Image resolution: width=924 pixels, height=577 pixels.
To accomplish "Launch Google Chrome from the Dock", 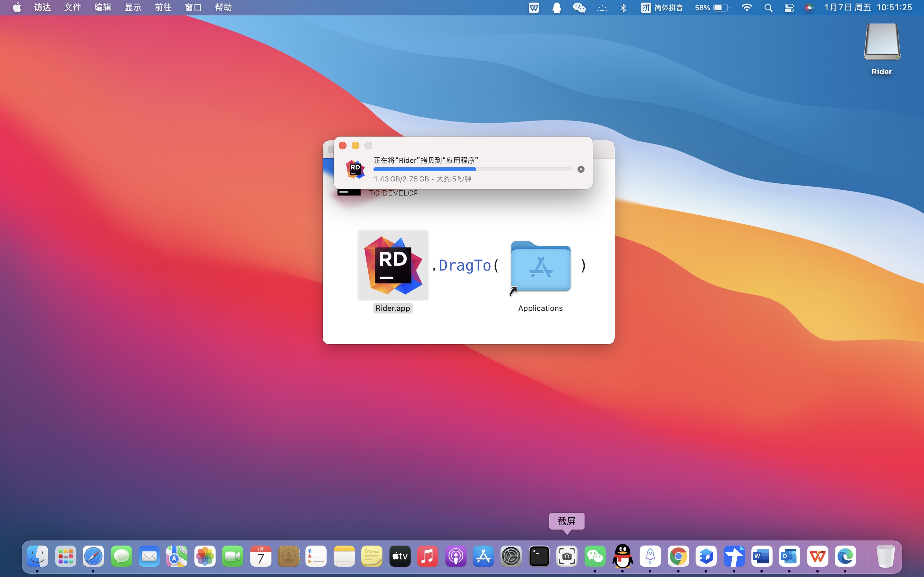I will point(678,556).
